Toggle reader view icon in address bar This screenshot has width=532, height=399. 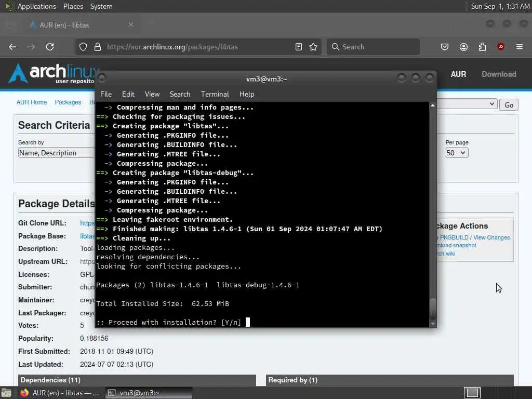click(x=299, y=47)
